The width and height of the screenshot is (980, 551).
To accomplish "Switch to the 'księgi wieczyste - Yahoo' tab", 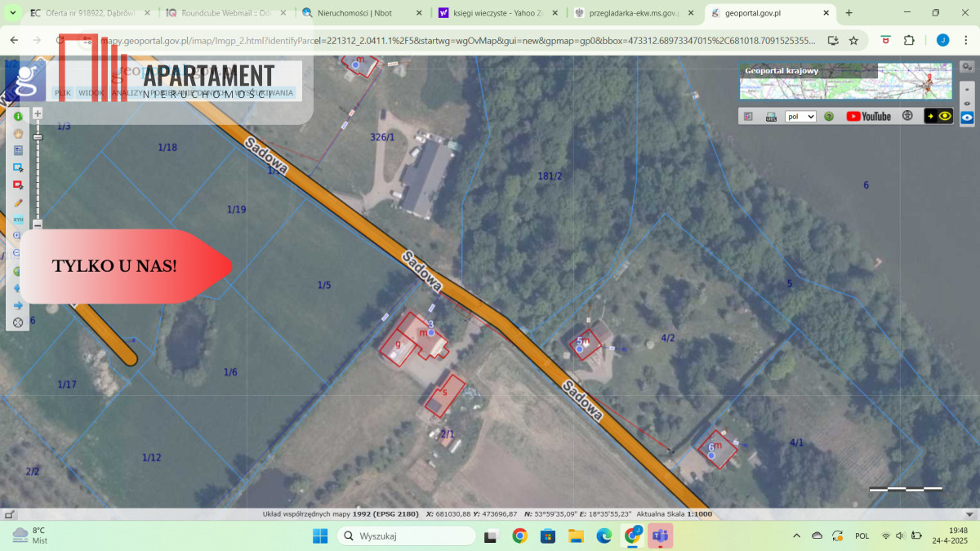I will (497, 13).
